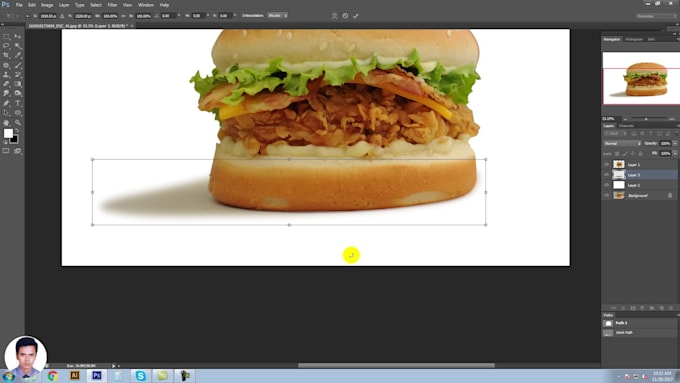
Task: Open the Fill slider dropdown arrow
Action: click(x=675, y=154)
